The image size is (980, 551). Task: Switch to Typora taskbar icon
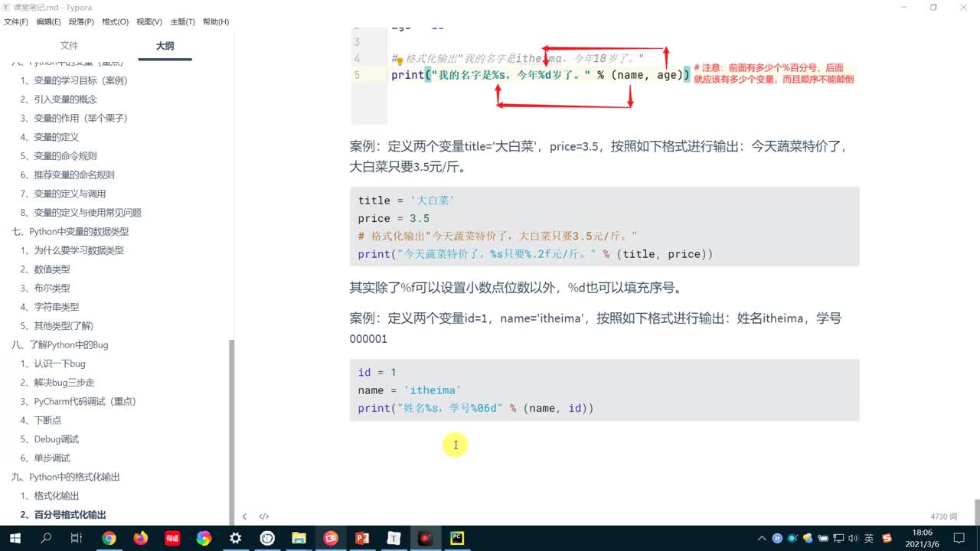pyautogui.click(x=394, y=538)
